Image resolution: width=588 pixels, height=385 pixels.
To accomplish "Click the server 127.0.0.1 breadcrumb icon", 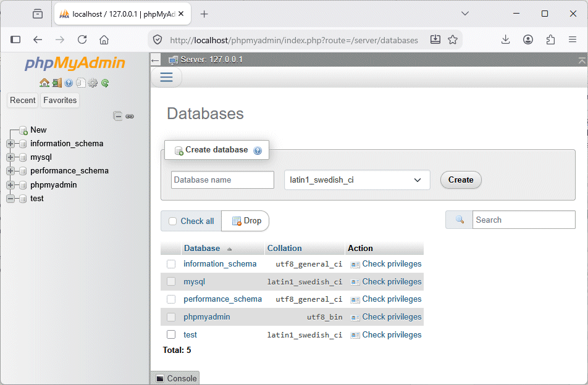I will coord(173,60).
